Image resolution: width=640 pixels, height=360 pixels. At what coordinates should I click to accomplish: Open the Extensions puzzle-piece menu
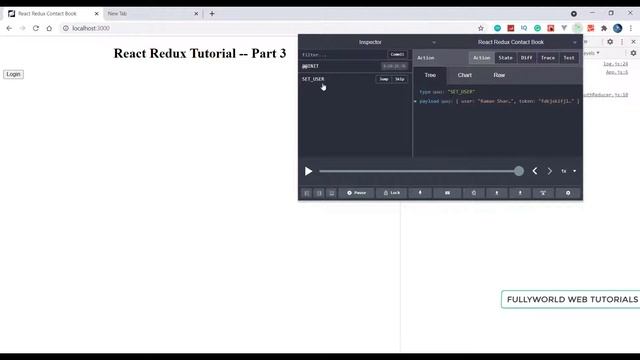[x=604, y=28]
